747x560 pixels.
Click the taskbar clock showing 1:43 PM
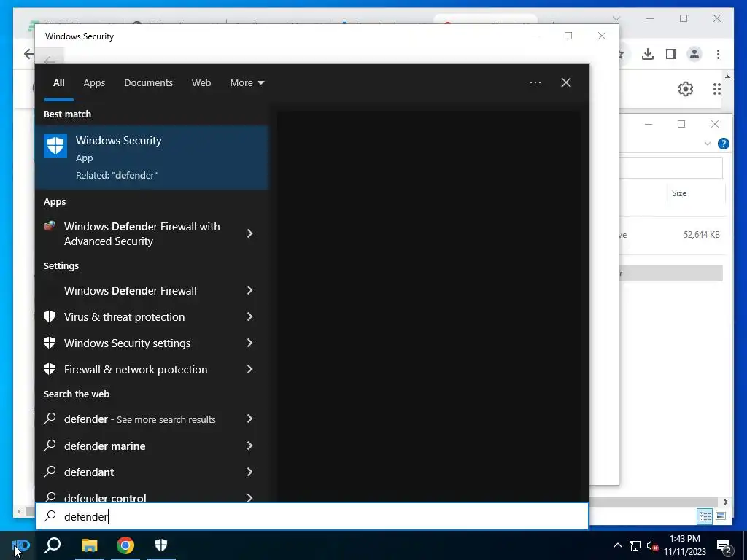[684, 545]
